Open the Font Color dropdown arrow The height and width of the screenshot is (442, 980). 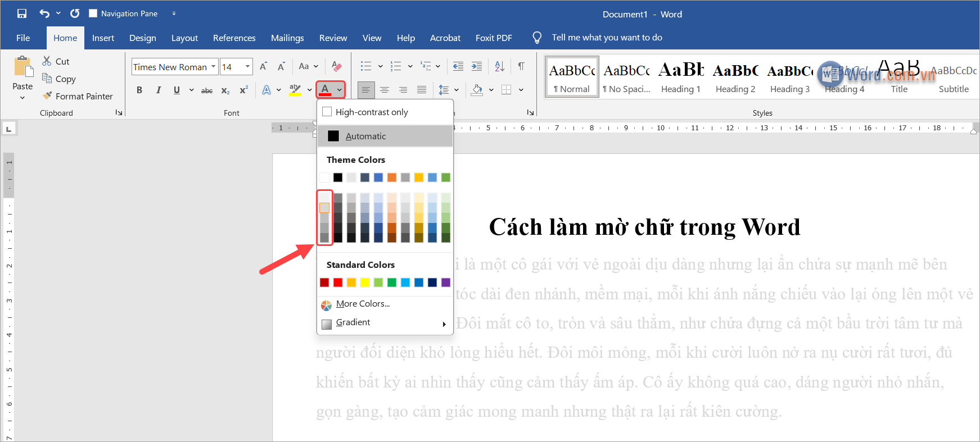[x=339, y=90]
